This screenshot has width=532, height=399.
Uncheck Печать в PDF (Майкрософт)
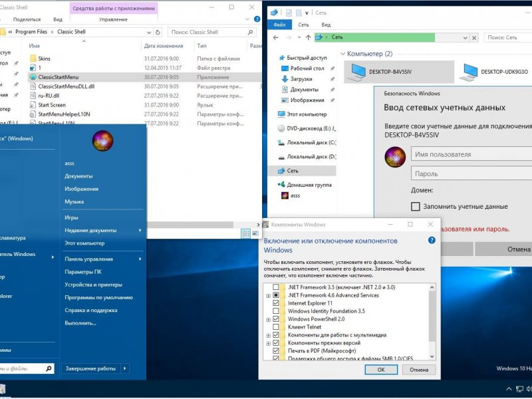click(276, 351)
